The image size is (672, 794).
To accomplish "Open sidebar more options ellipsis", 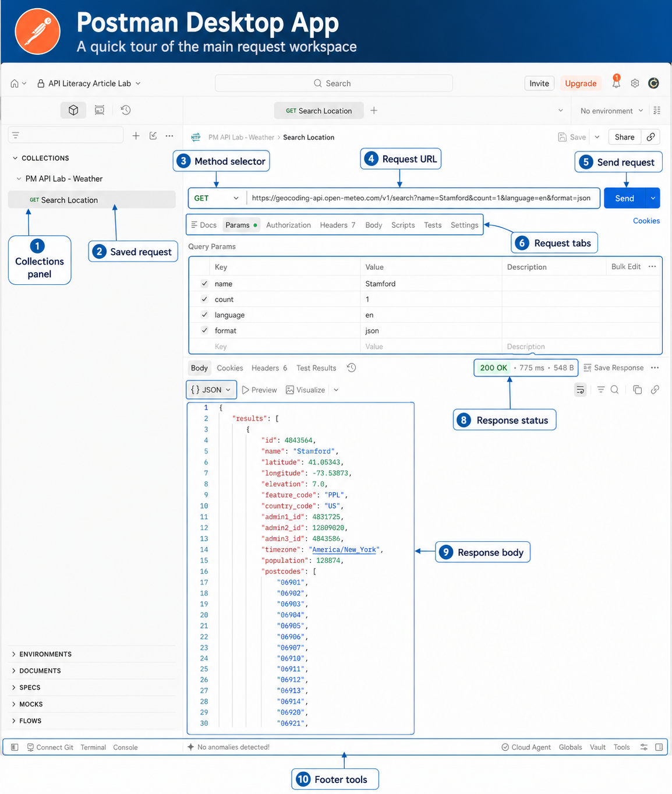I will pyautogui.click(x=169, y=136).
